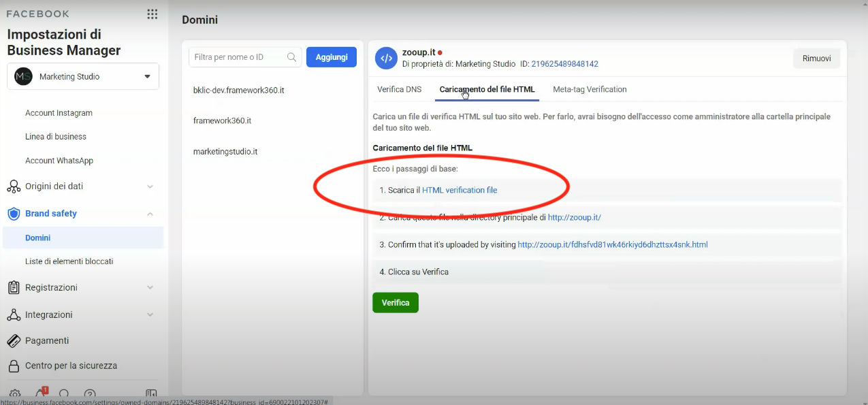Viewport: 868px width, 405px height.
Task: Expand the Integrazioni section
Action: click(150, 315)
